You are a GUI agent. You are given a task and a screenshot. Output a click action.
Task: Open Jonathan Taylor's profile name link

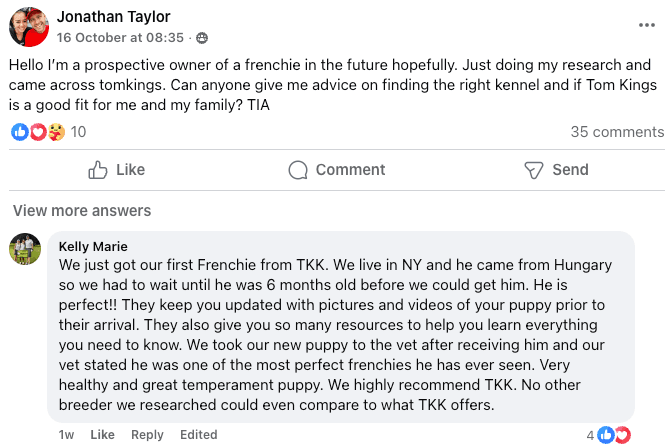point(113,17)
